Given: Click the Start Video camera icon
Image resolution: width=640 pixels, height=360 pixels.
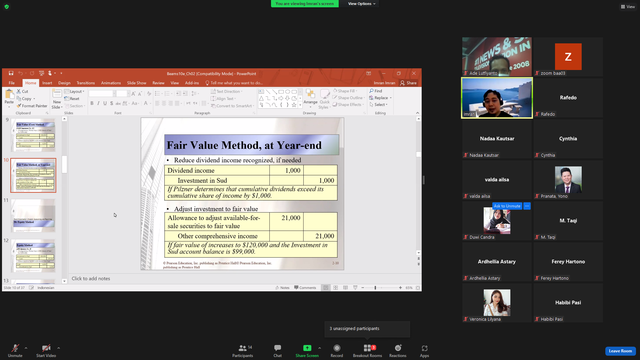Looking at the screenshot, I should 46,348.
